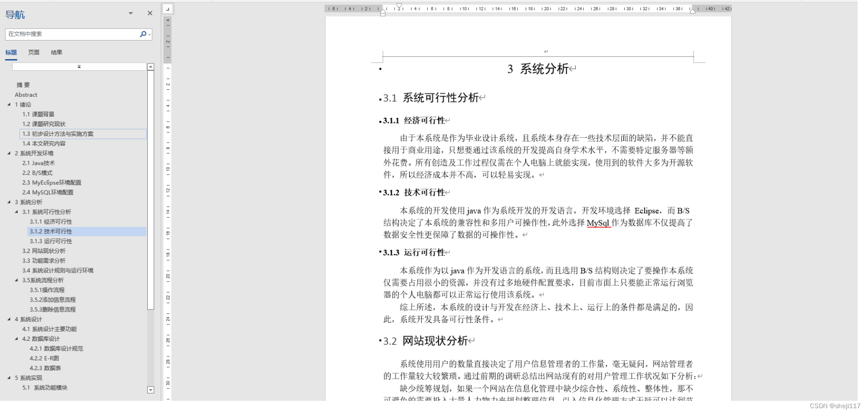The width and height of the screenshot is (868, 414).
Task: Collapse the 4.2 数据库设计 heading
Action: 17,339
